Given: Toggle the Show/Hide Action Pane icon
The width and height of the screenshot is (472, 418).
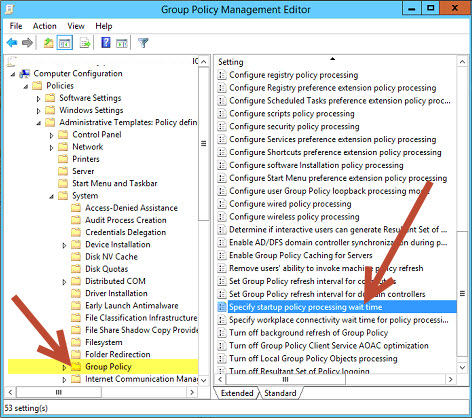Looking at the screenshot, I should coord(122,43).
